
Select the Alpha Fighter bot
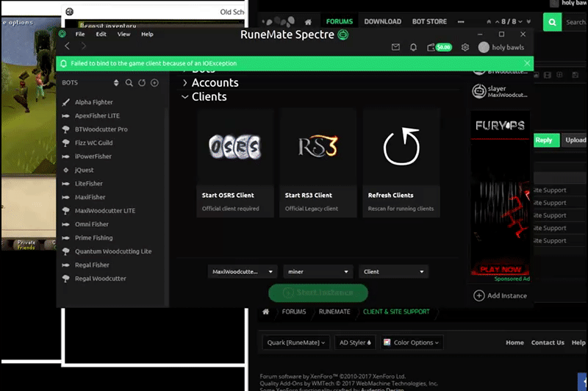(x=94, y=102)
